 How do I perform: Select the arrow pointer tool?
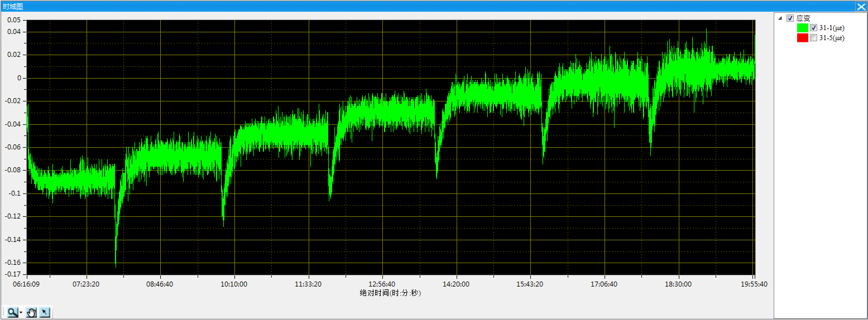click(x=44, y=312)
